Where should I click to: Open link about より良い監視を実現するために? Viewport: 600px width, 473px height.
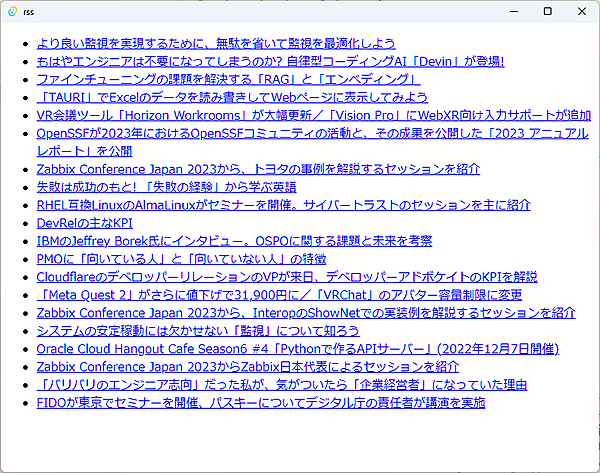point(216,43)
